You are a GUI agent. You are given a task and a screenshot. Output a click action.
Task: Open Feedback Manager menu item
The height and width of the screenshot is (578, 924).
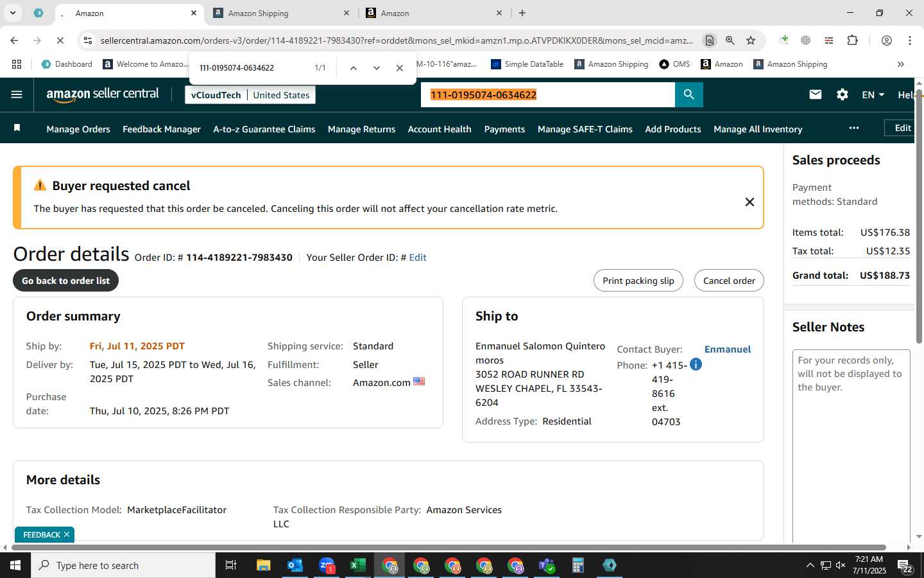click(162, 129)
